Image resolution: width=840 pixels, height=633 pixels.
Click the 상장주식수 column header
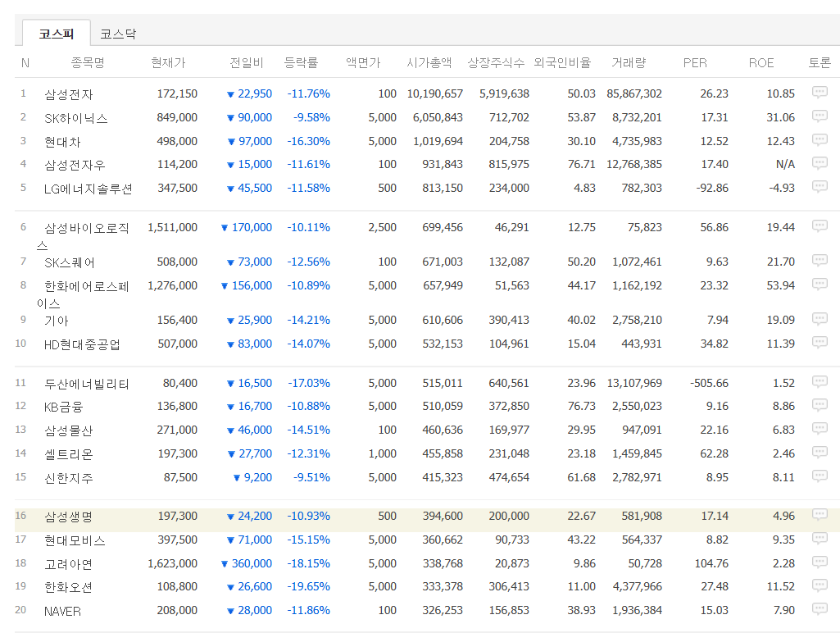click(496, 62)
